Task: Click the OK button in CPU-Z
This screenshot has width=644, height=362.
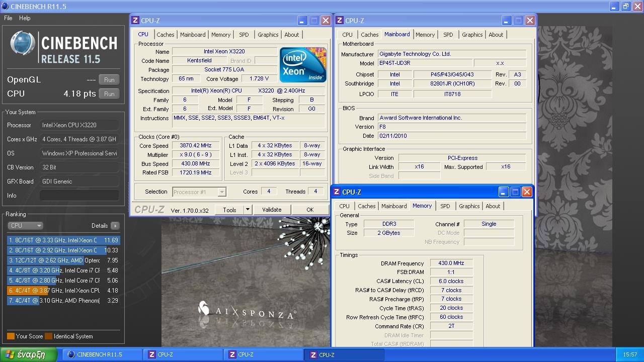Action: click(310, 210)
